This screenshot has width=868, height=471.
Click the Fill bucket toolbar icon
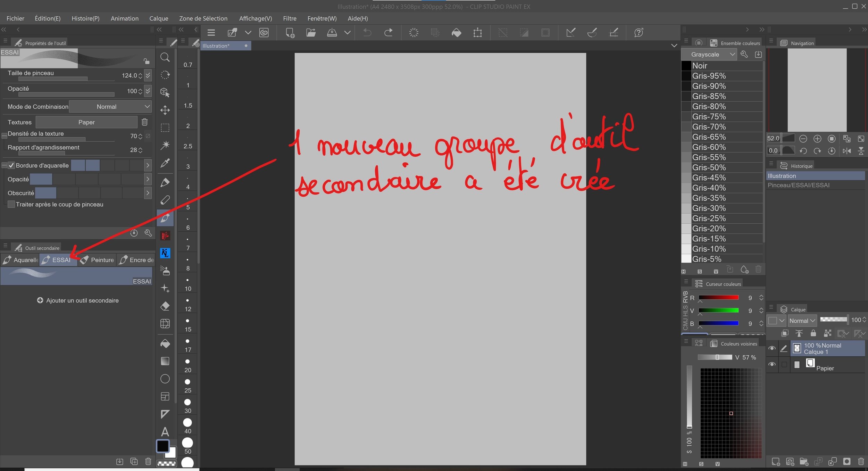[x=456, y=33]
